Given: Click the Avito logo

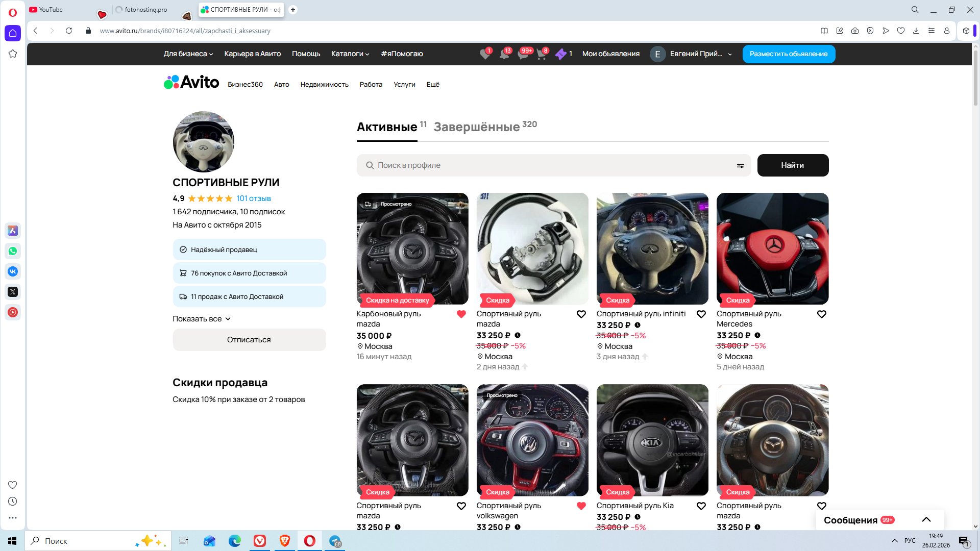Looking at the screenshot, I should click(x=191, y=82).
